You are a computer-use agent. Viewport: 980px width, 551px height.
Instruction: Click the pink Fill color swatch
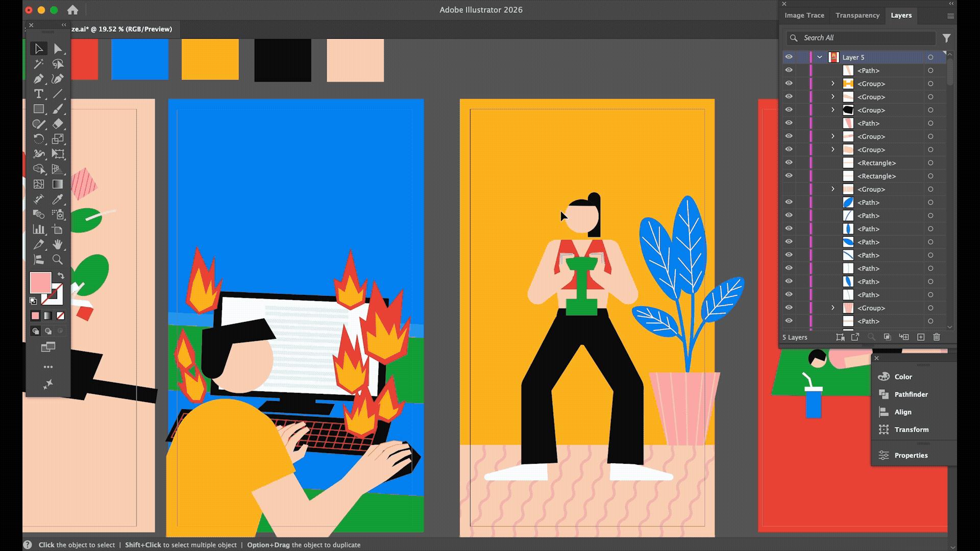(40, 282)
